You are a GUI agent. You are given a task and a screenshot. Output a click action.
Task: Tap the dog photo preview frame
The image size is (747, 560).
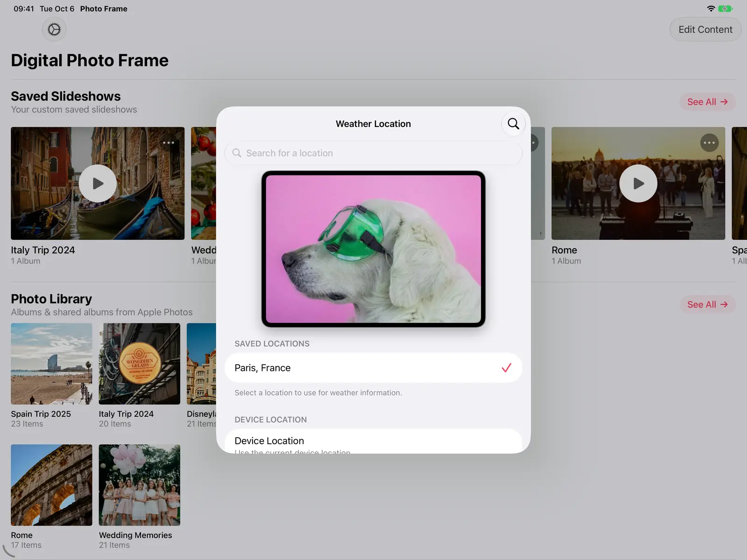tap(373, 249)
